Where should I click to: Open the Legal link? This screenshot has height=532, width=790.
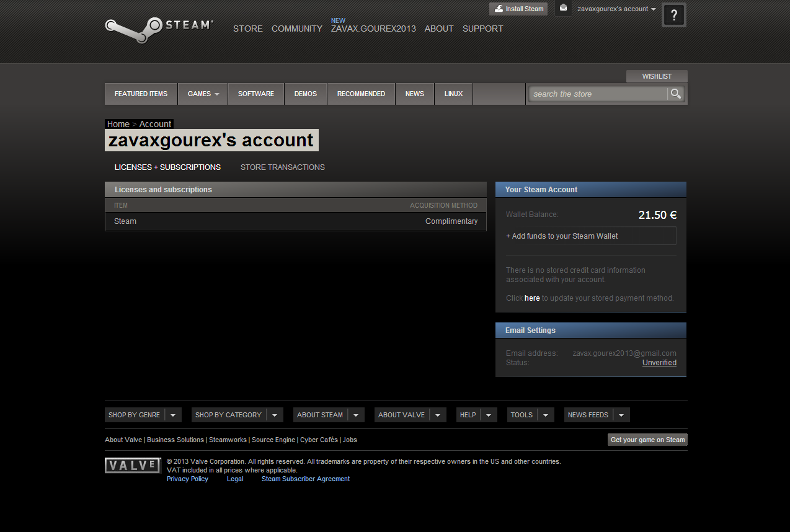point(235,479)
